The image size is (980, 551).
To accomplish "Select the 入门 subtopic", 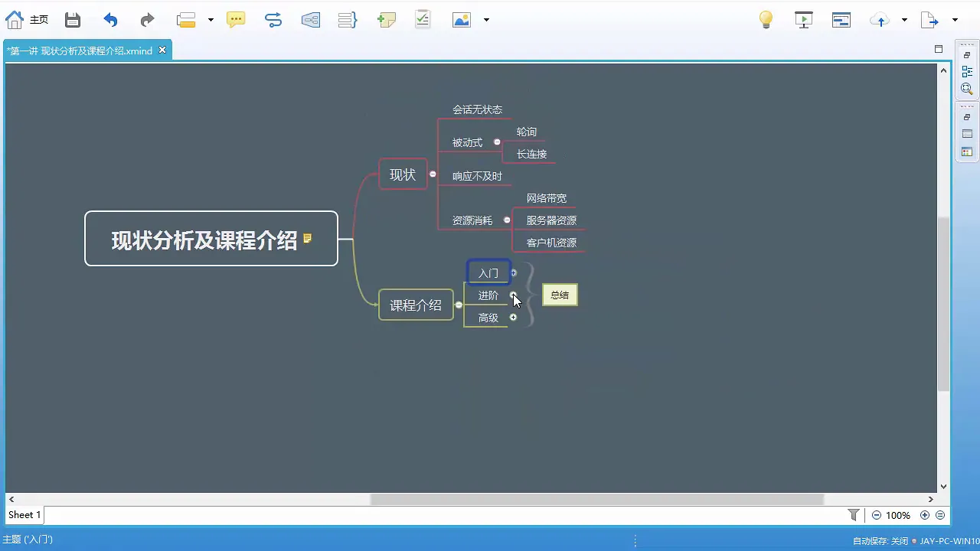I will 488,272.
